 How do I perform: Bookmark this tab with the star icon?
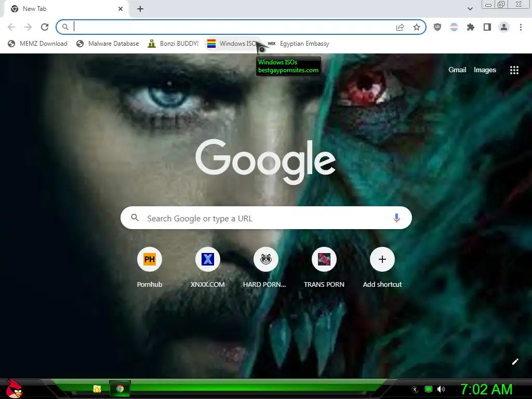pos(417,27)
